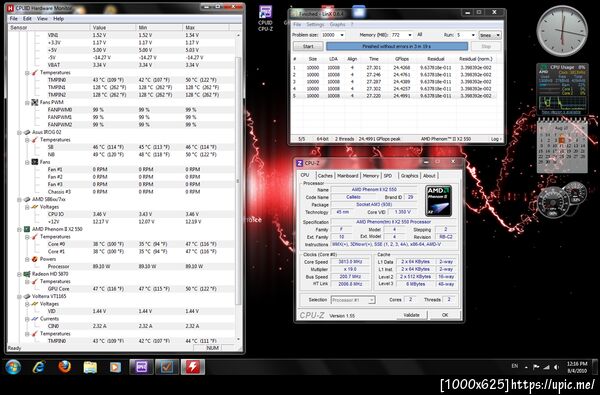Collapse the Radeon HD 5870 tree node

tap(19, 274)
